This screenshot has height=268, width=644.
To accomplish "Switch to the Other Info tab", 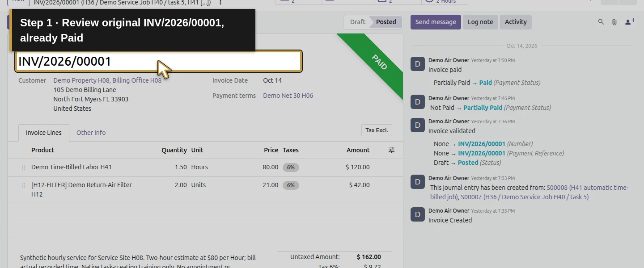I will tap(91, 133).
